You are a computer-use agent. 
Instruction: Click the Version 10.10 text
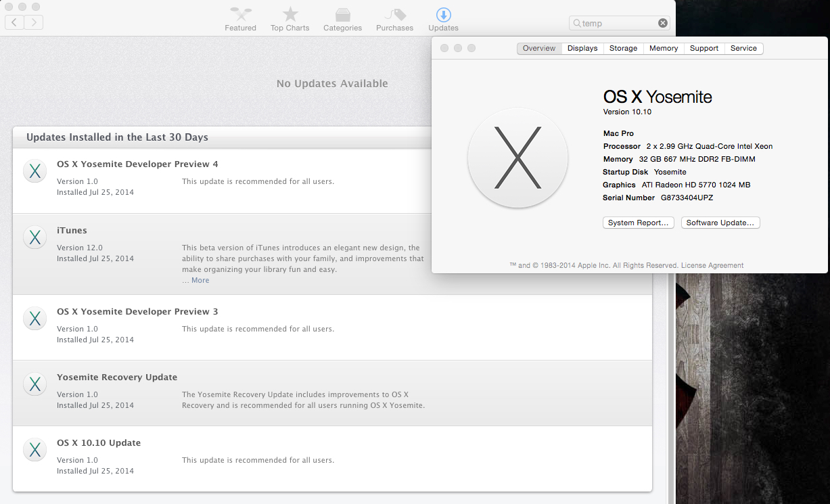(x=627, y=112)
